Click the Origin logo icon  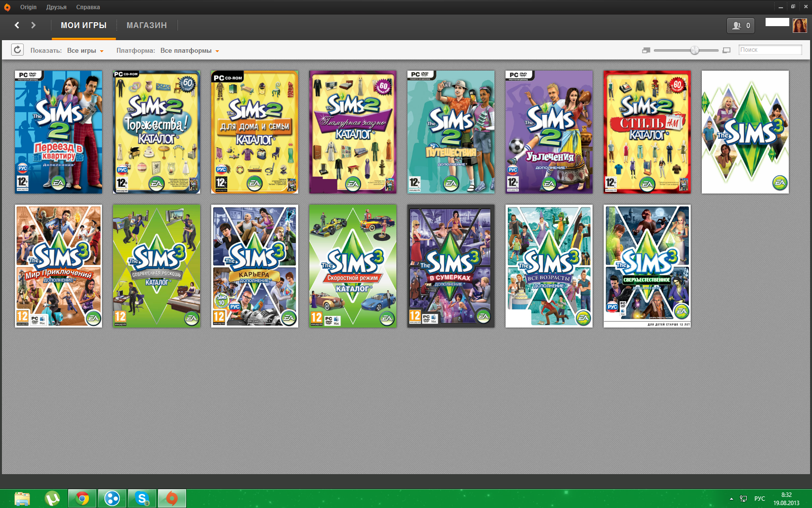coord(7,7)
